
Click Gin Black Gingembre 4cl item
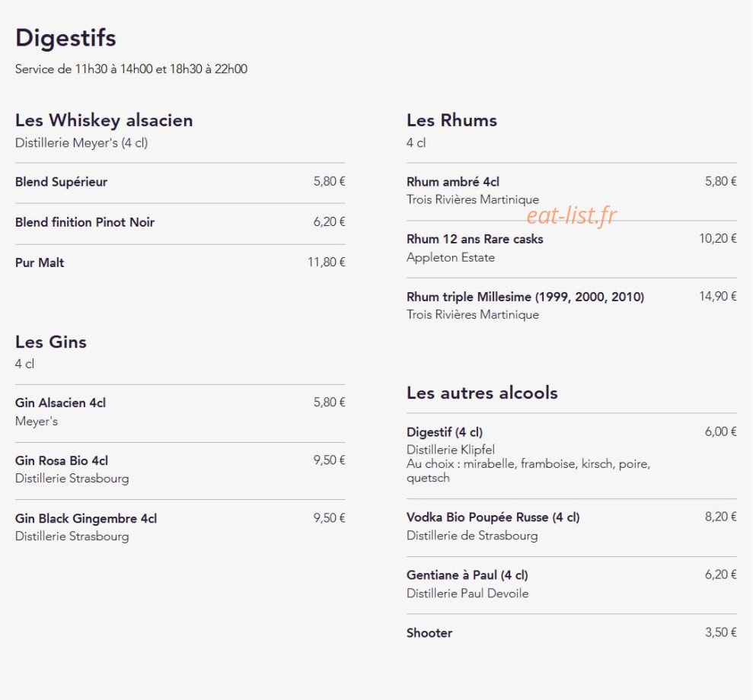click(180, 527)
